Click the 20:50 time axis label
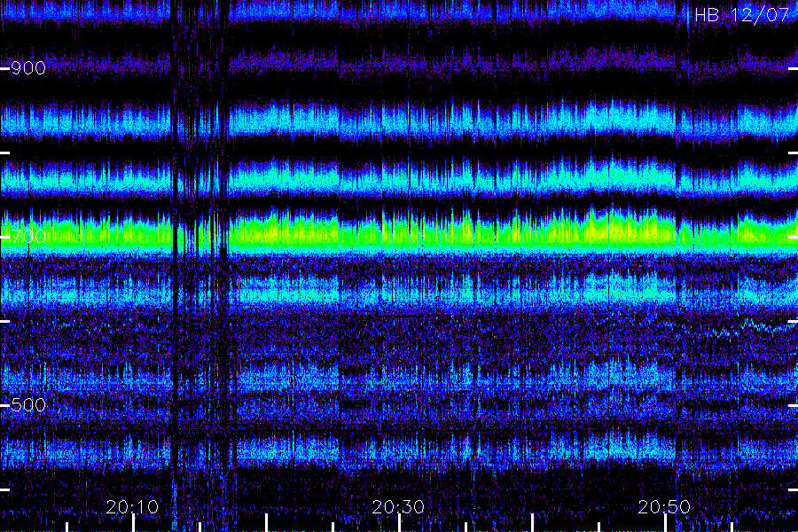 click(664, 507)
